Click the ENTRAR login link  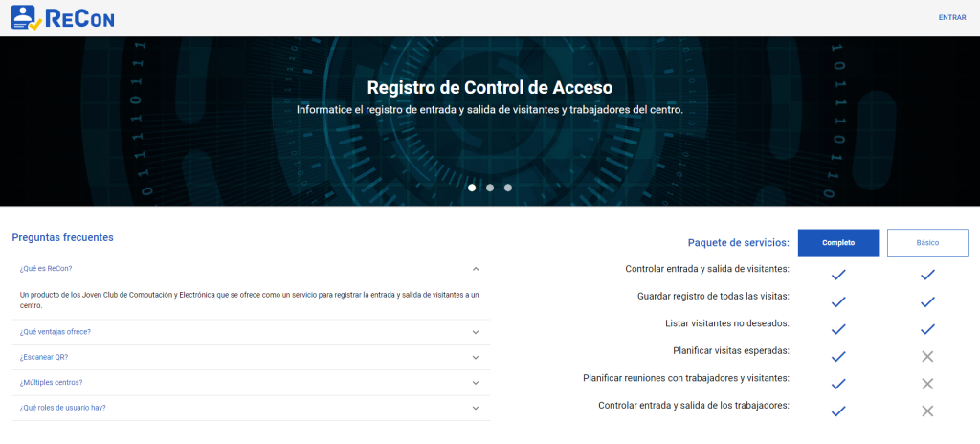pos(952,18)
